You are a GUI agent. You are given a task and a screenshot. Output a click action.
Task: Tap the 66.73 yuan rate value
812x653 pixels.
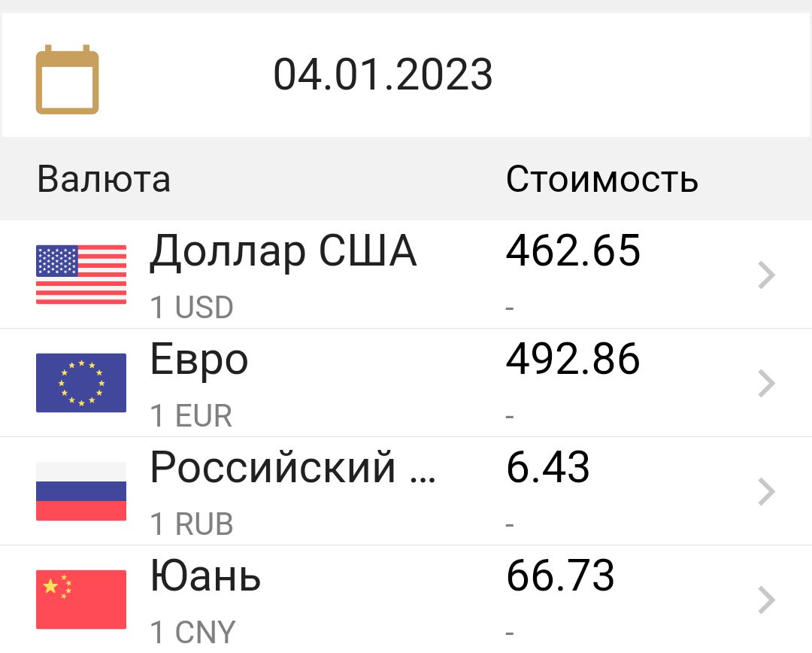(x=560, y=576)
